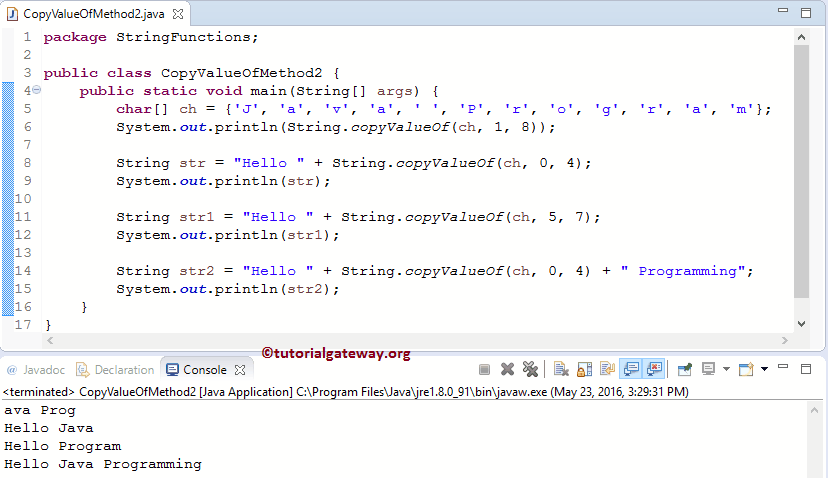Close the Console view tab
The image size is (828, 478).
[240, 370]
